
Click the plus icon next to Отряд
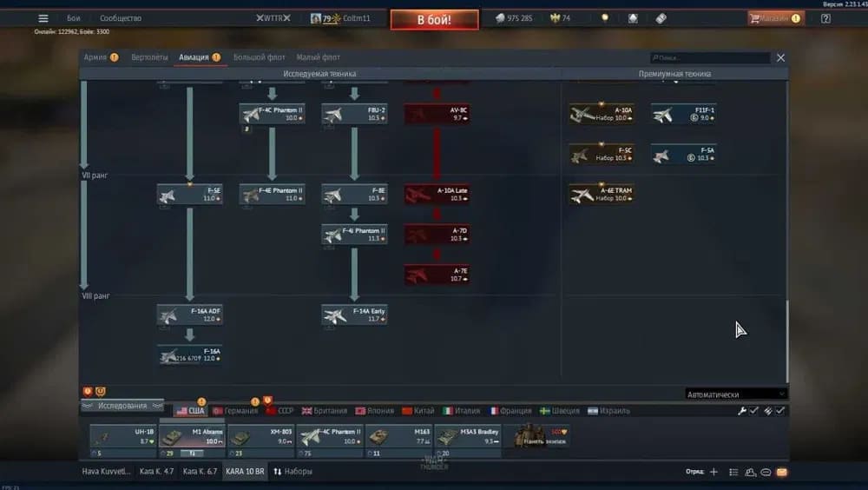(x=713, y=472)
